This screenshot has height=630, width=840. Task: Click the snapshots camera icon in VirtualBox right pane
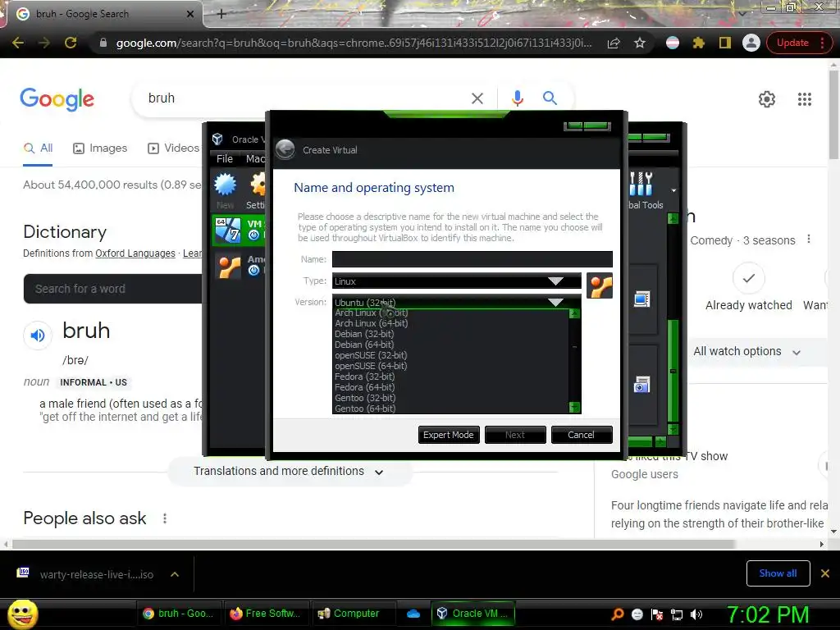(641, 384)
